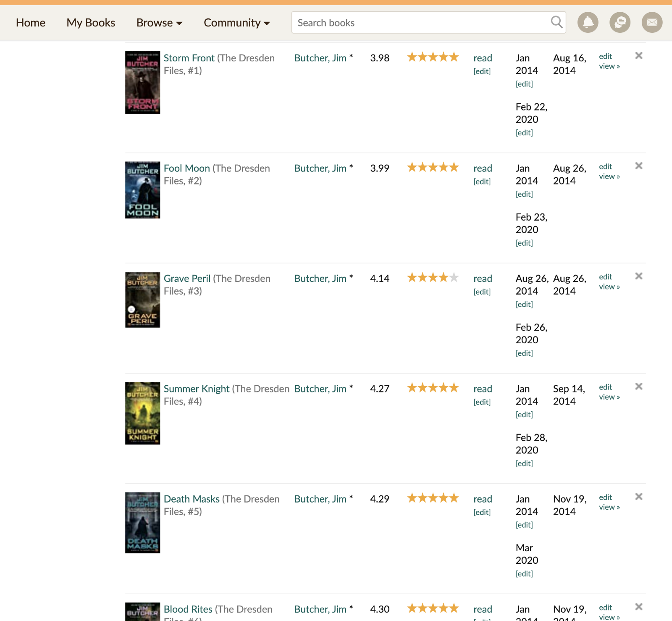Open the Summer Knight cover thumbnail
This screenshot has height=621, width=672.
142,413
